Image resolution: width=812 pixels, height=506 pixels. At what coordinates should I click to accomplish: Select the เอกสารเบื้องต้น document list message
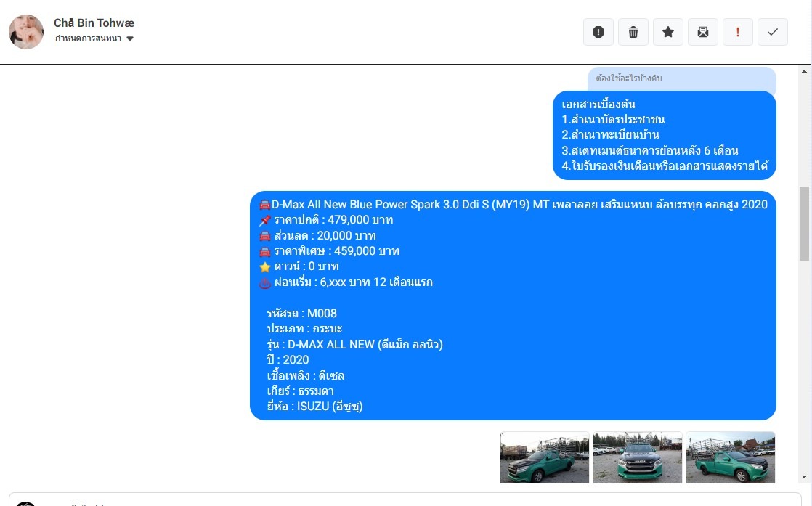pos(665,136)
